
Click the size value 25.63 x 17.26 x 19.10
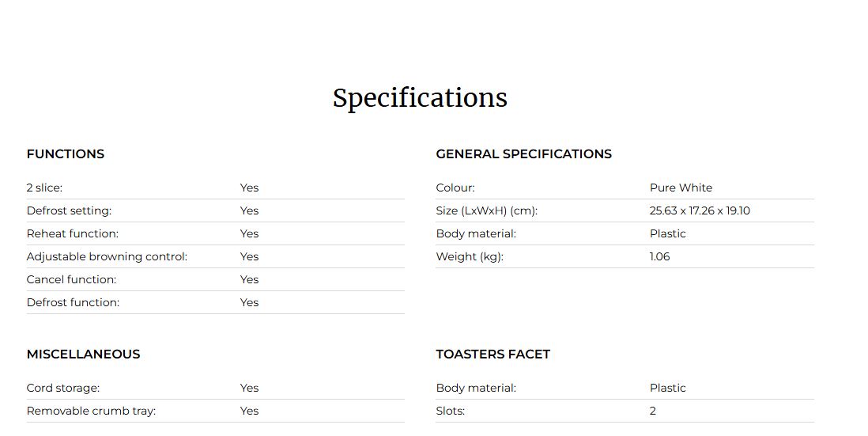pyautogui.click(x=700, y=210)
